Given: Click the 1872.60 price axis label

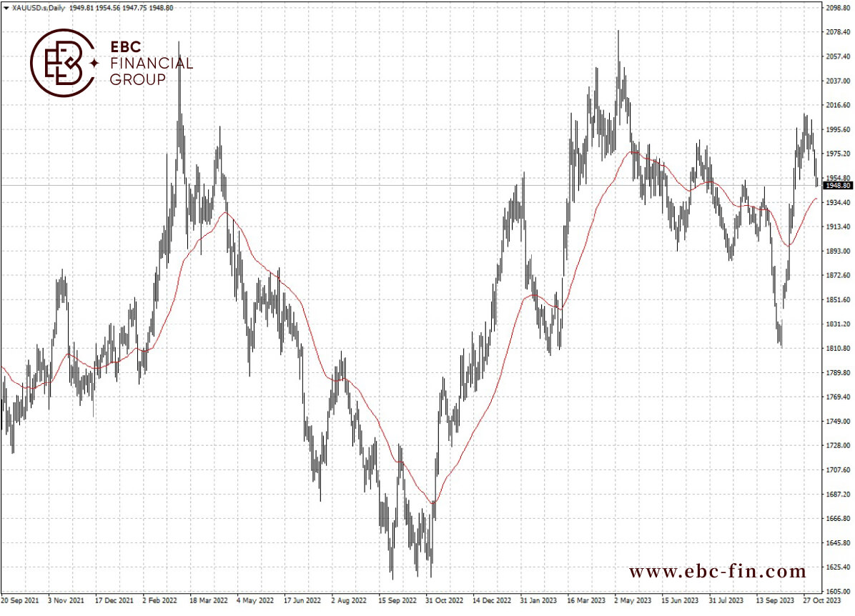Looking at the screenshot, I should [838, 275].
